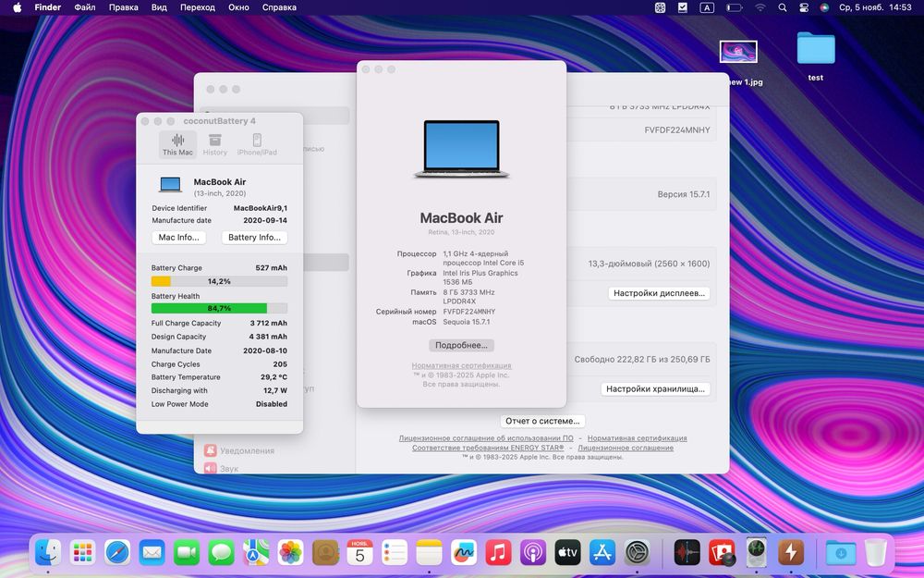Open Contacts in the dock
924x578 pixels.
coord(325,553)
